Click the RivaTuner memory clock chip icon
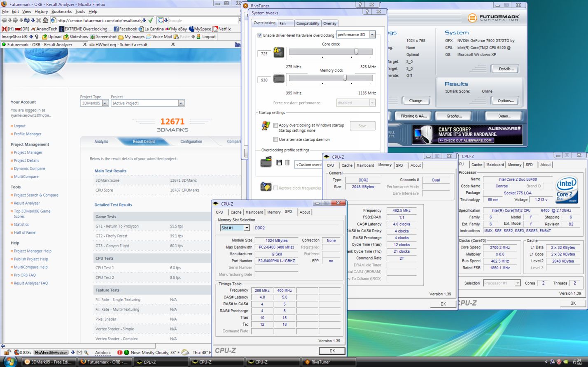The height and width of the screenshot is (367, 588). (x=279, y=79)
